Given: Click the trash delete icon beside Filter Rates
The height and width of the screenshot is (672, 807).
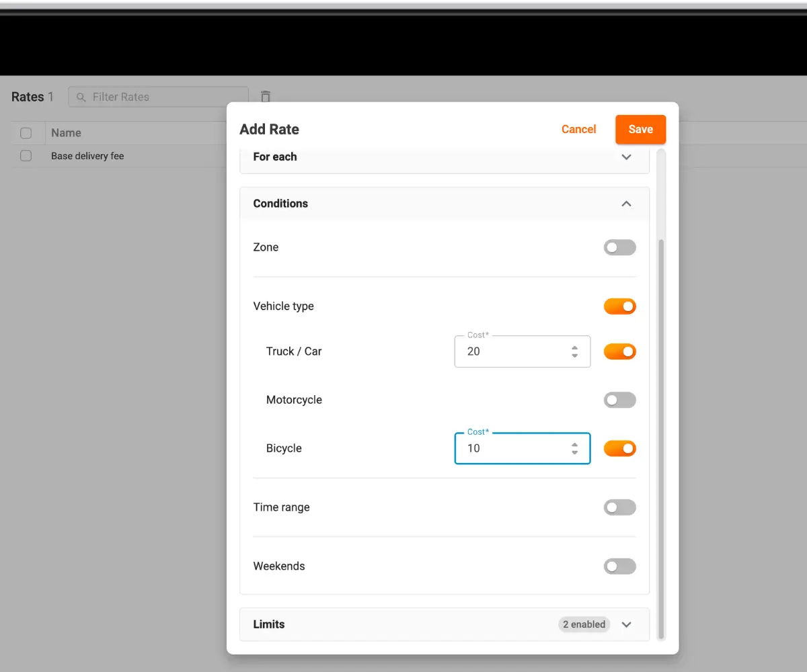Looking at the screenshot, I should (266, 97).
